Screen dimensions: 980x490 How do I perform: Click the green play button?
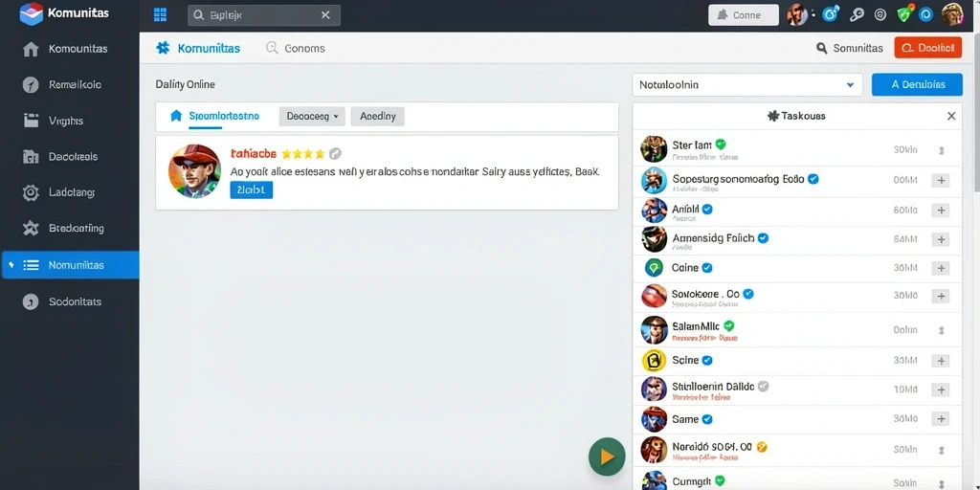(606, 457)
